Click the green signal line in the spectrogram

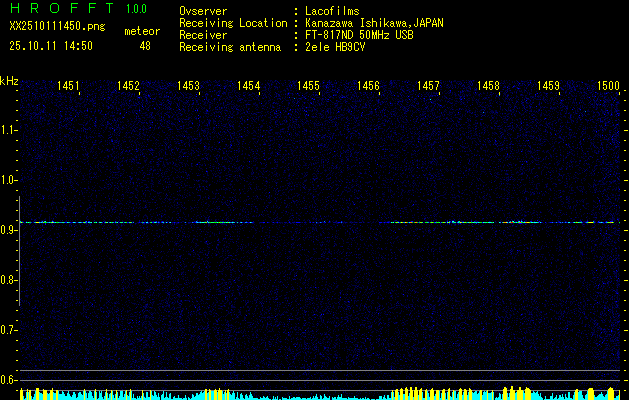pos(210,222)
